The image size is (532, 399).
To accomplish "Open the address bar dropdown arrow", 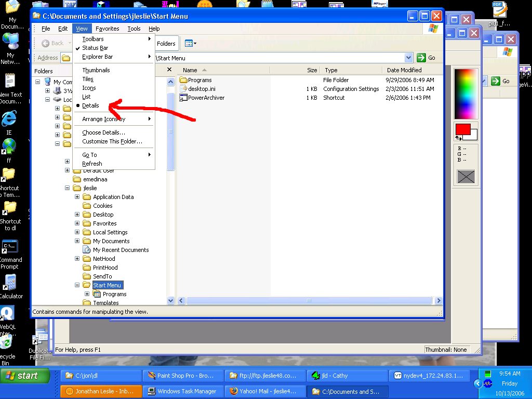I will [x=408, y=58].
